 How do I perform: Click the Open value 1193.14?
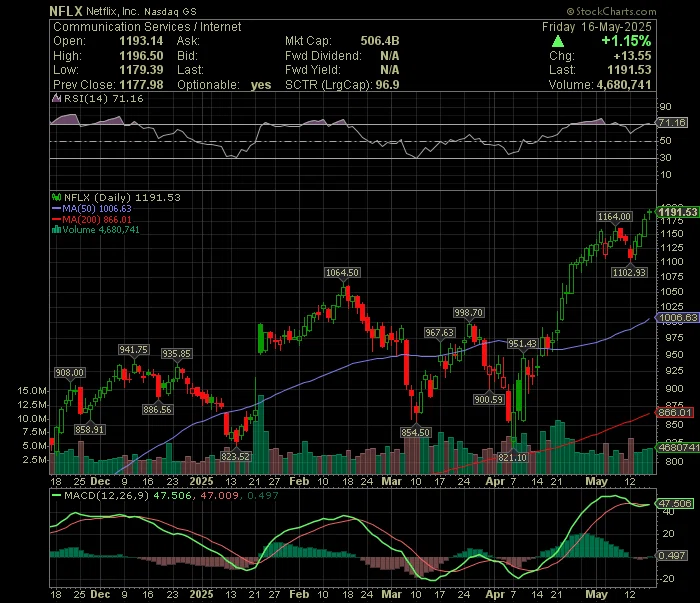coord(141,41)
